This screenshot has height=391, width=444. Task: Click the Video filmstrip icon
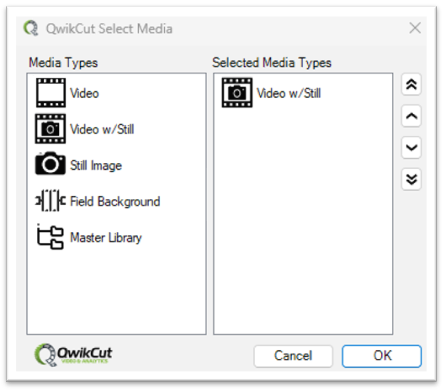[51, 93]
